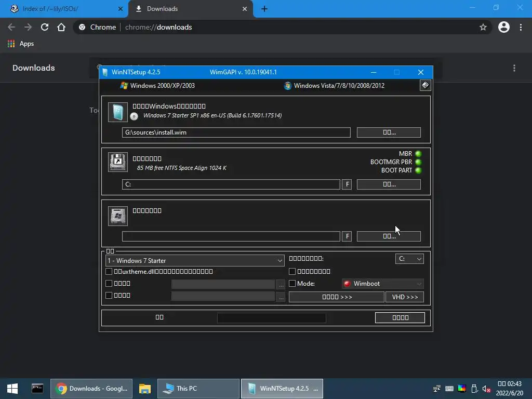Click the BOOTMGR PBR green status light
The height and width of the screenshot is (399, 532).
coord(418,162)
